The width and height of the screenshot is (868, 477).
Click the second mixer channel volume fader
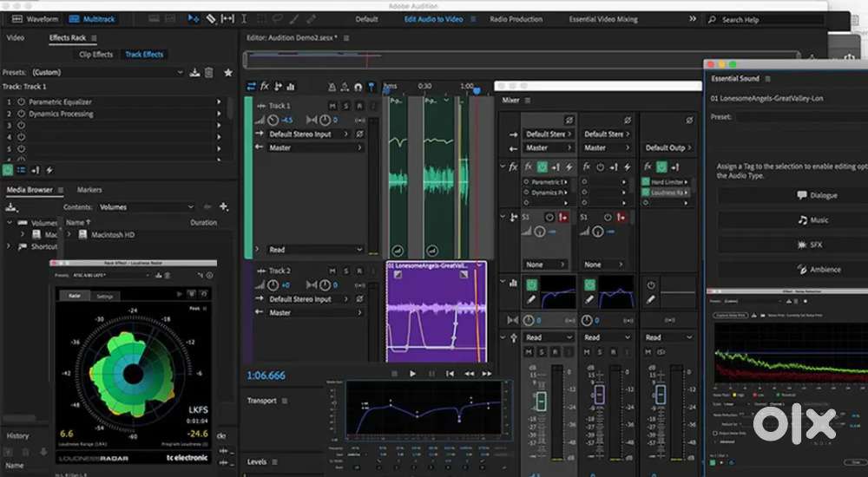tap(599, 395)
